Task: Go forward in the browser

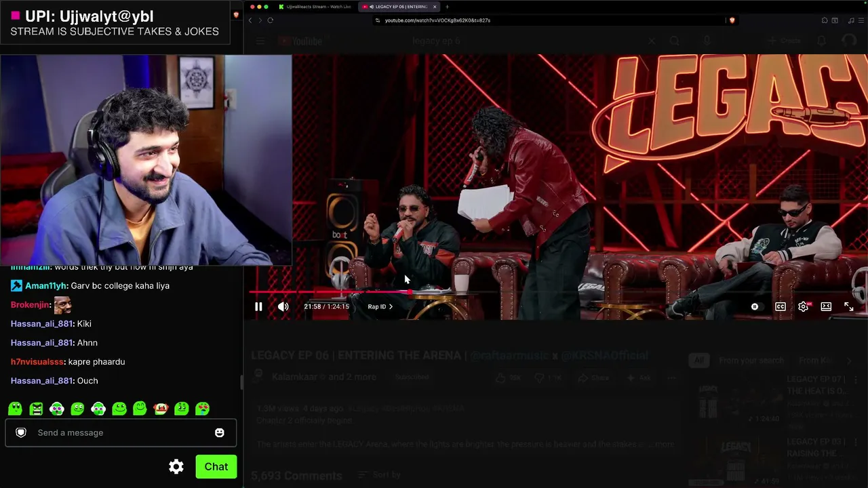Action: (x=260, y=20)
